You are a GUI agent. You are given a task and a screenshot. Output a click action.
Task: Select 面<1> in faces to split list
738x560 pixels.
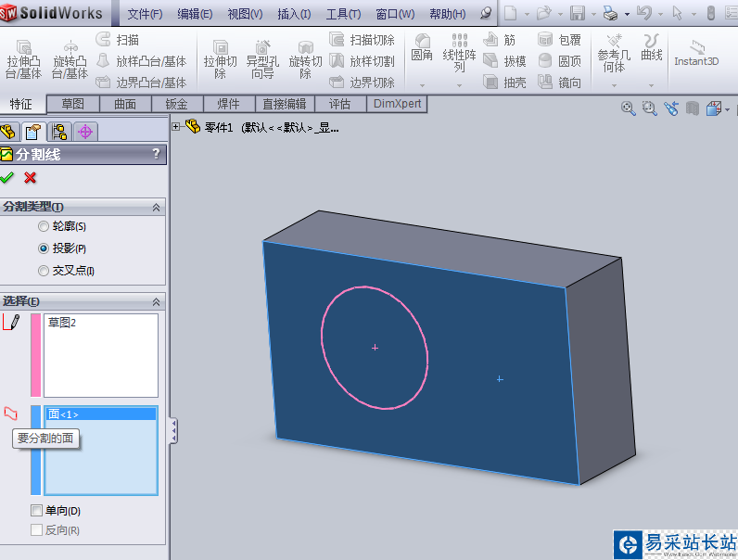point(101,414)
